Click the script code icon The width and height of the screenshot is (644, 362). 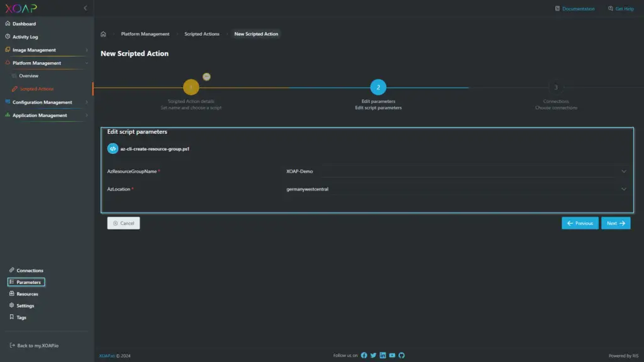(113, 148)
